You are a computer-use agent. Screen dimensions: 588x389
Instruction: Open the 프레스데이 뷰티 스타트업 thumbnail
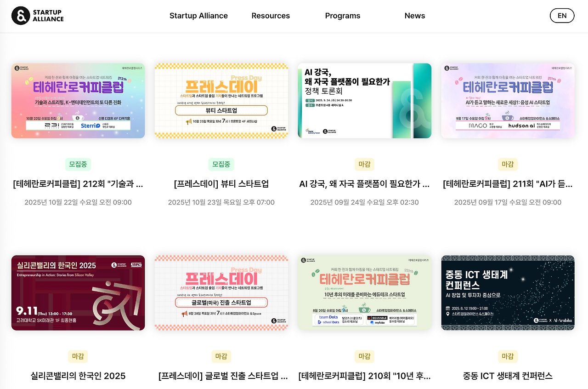coord(221,101)
